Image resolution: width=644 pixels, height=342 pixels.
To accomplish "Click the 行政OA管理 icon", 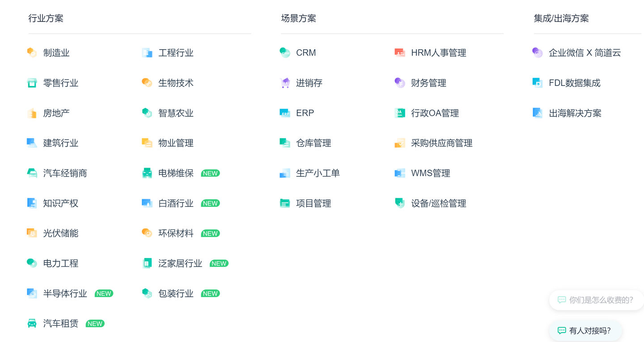I will click(x=400, y=113).
